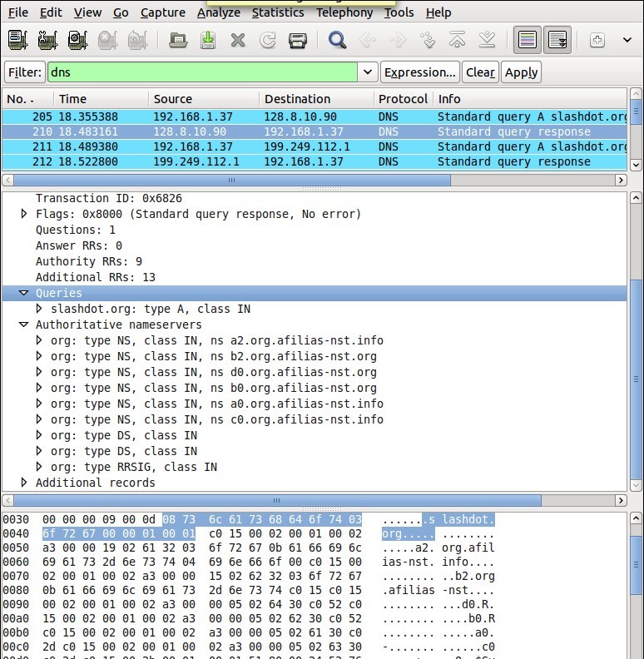Open the File menu
This screenshot has width=644, height=659.
click(18, 12)
